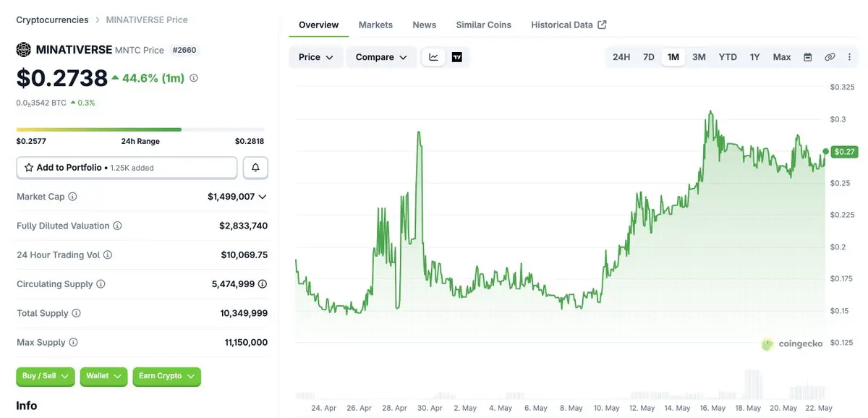Open the Historical Data tab
868x418 pixels.
569,25
